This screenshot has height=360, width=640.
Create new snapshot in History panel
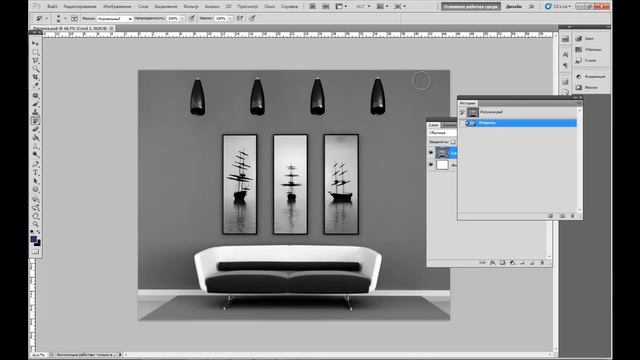click(x=562, y=216)
